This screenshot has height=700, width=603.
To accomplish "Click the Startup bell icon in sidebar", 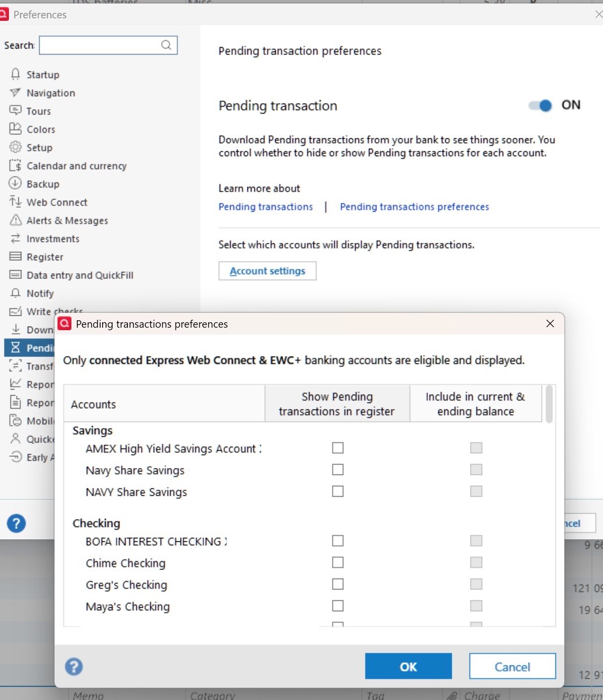I will click(15, 74).
